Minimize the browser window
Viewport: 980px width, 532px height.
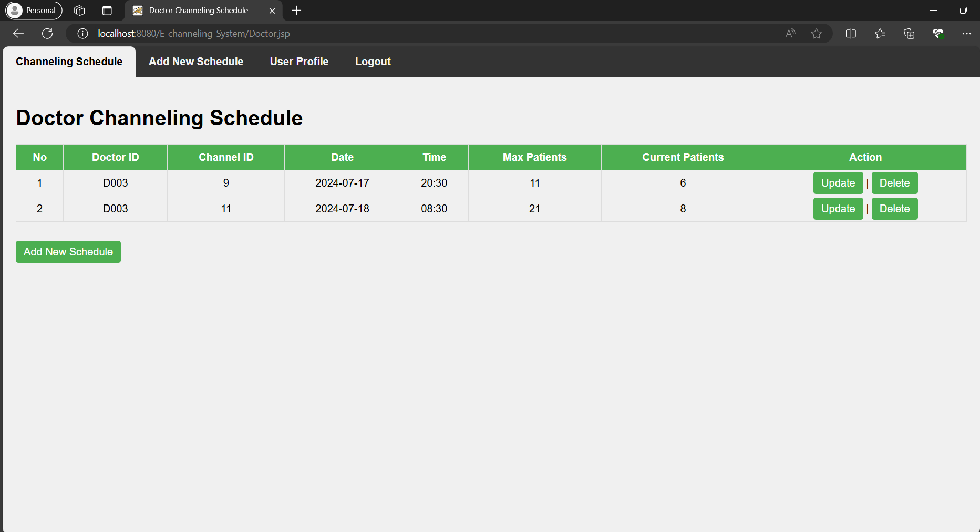point(934,11)
